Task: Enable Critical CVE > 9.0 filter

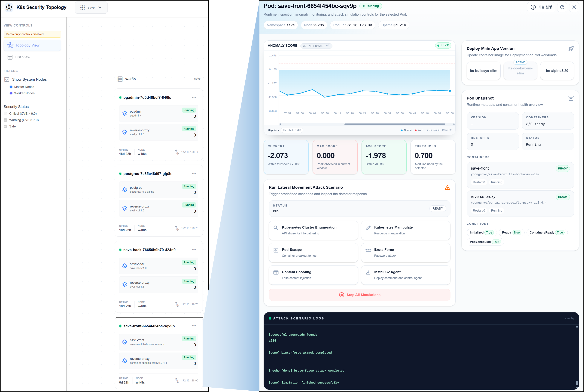Action: click(6, 114)
